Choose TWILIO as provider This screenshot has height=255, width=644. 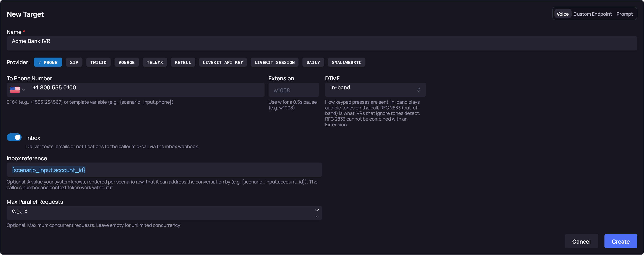(x=98, y=62)
